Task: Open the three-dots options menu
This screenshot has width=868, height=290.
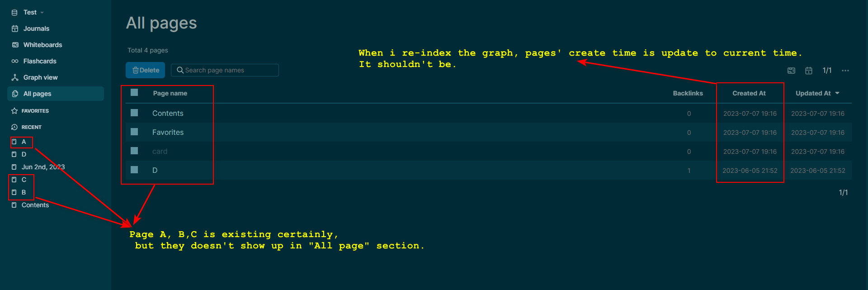Action: 845,71
